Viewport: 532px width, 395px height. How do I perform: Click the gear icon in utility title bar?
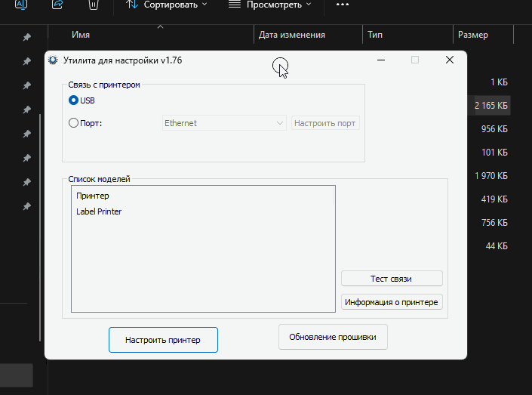click(53, 60)
